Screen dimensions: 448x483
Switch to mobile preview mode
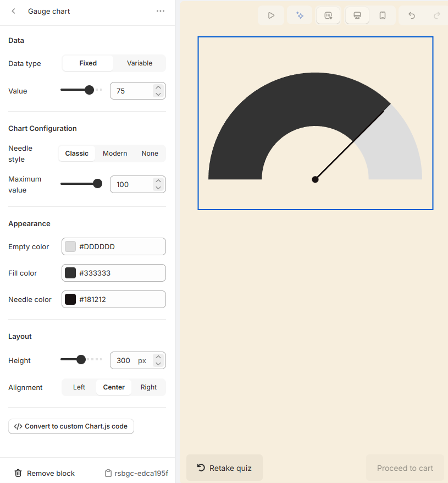pyautogui.click(x=383, y=15)
